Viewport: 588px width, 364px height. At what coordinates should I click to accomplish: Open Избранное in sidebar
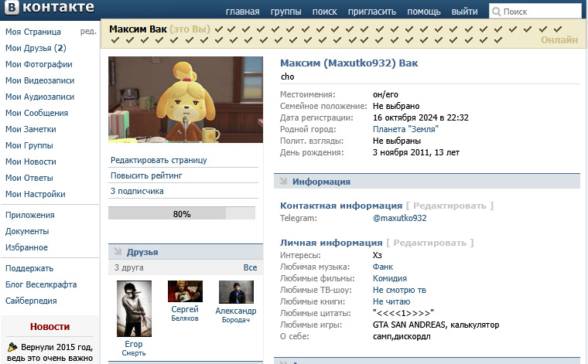26,247
